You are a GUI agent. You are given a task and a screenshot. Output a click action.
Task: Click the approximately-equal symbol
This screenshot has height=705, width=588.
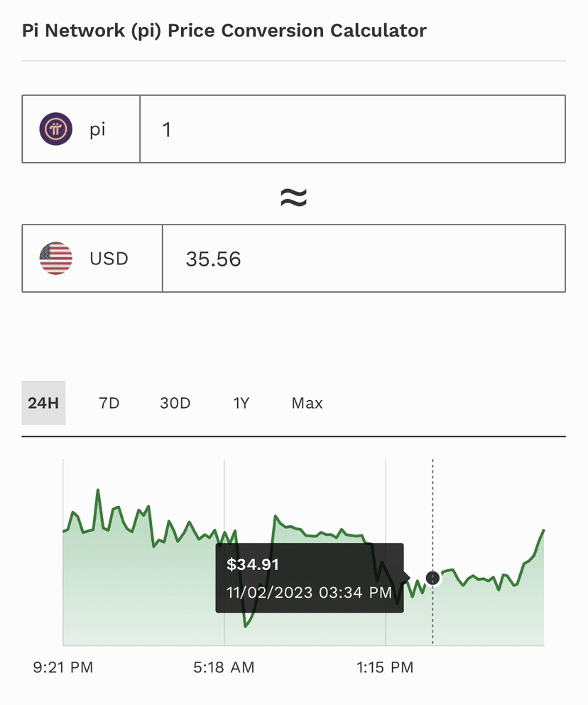pos(293,197)
